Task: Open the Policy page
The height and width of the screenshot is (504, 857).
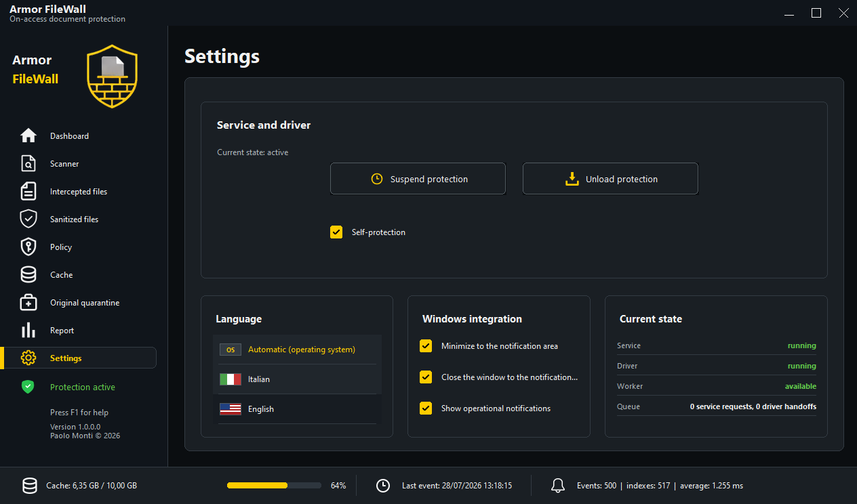Action: [x=61, y=247]
